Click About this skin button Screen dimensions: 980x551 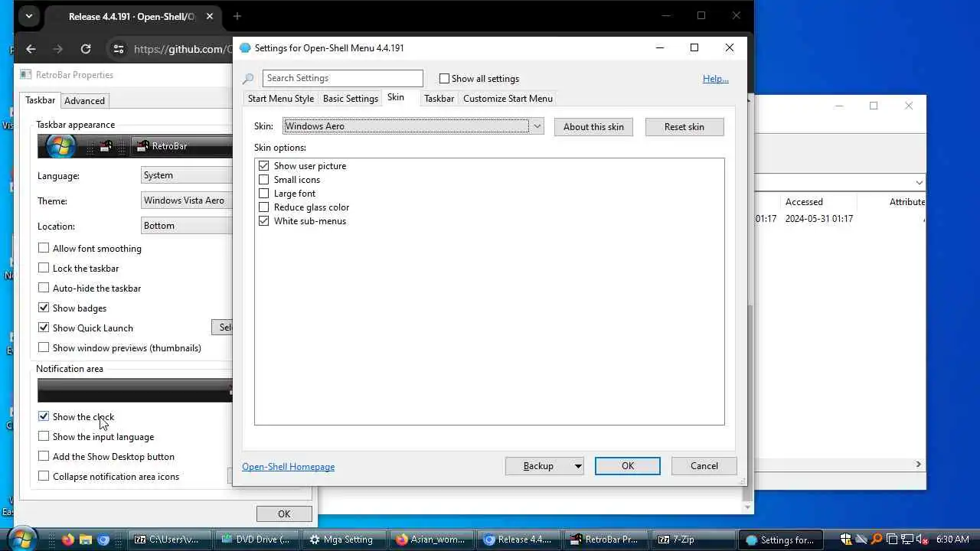coord(593,127)
